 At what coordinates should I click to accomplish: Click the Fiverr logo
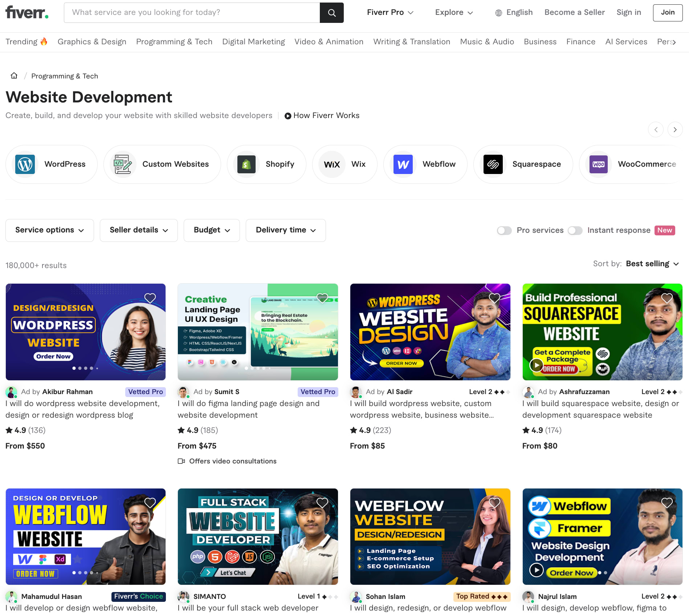[27, 12]
